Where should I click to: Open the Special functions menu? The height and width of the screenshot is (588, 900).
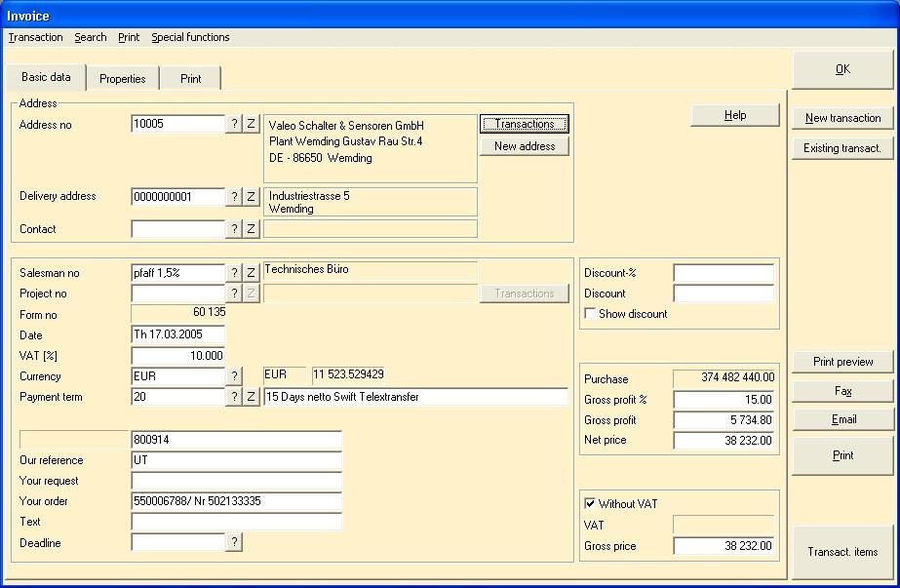[190, 37]
